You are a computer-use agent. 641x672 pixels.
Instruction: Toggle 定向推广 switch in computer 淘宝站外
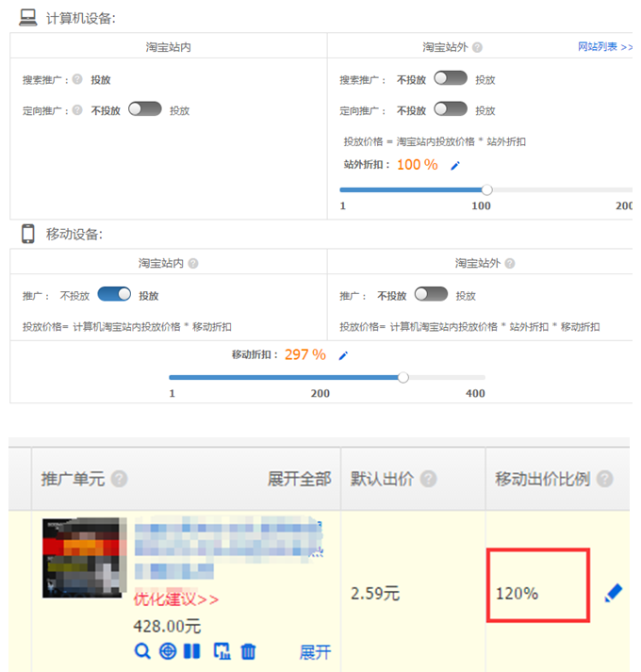(x=451, y=108)
